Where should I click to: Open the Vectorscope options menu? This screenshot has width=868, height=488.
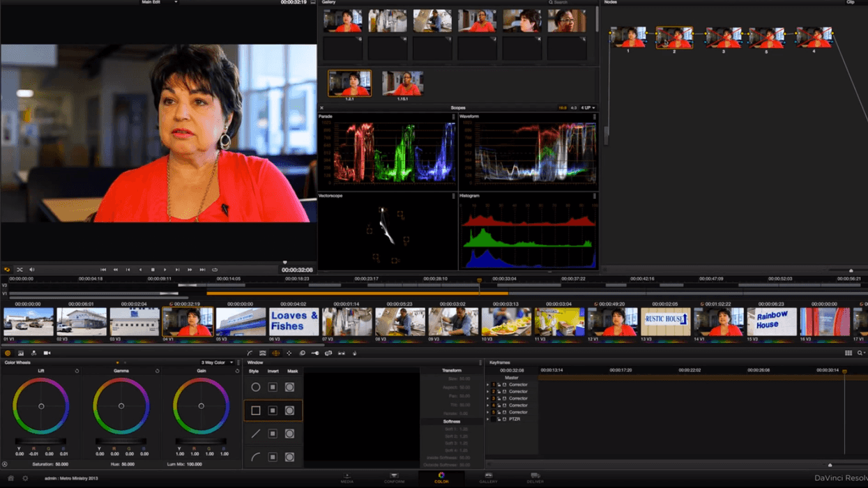(453, 196)
